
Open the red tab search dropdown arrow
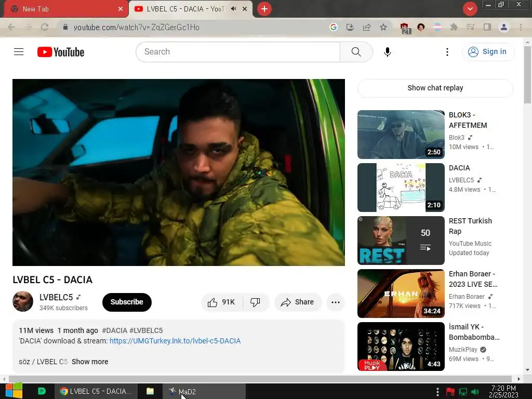(x=470, y=9)
